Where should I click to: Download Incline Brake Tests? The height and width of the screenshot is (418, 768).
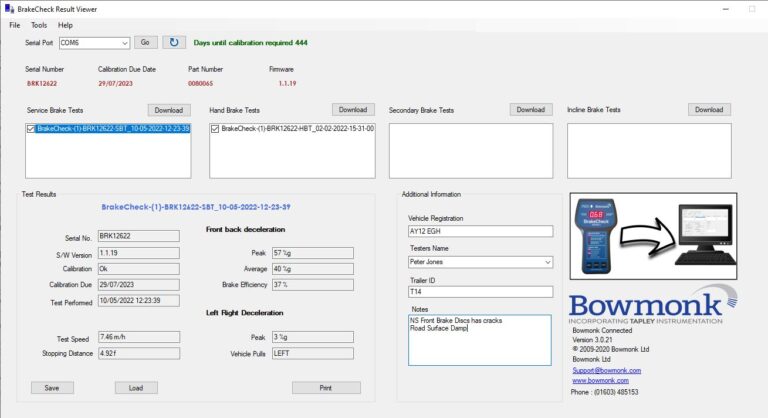point(708,110)
